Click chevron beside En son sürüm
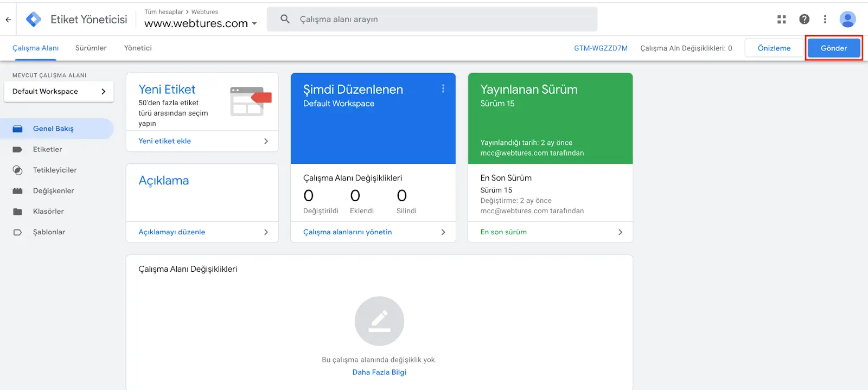Screen dimensions: 868x390 620,232
